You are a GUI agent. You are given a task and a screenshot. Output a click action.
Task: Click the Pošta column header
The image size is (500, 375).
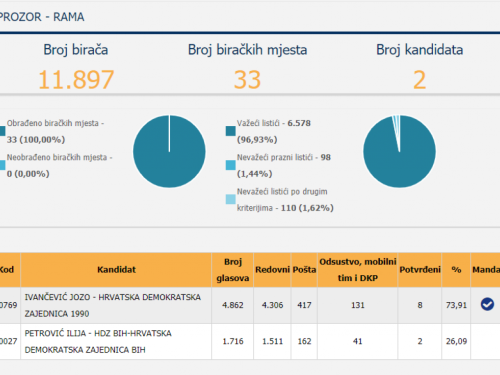304,270
